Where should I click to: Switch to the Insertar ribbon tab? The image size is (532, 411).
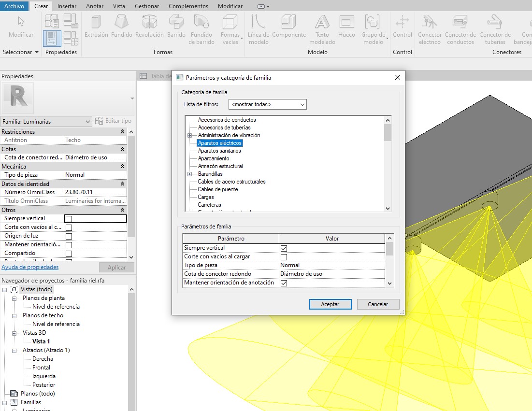click(x=67, y=6)
